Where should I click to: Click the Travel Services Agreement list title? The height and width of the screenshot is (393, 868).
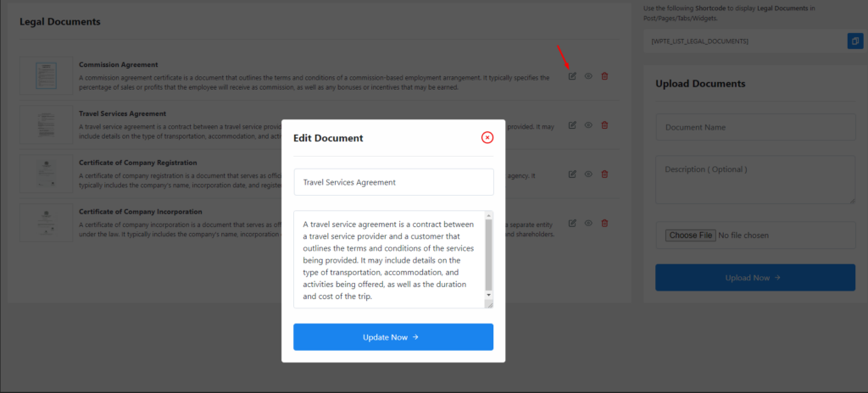coord(122,113)
